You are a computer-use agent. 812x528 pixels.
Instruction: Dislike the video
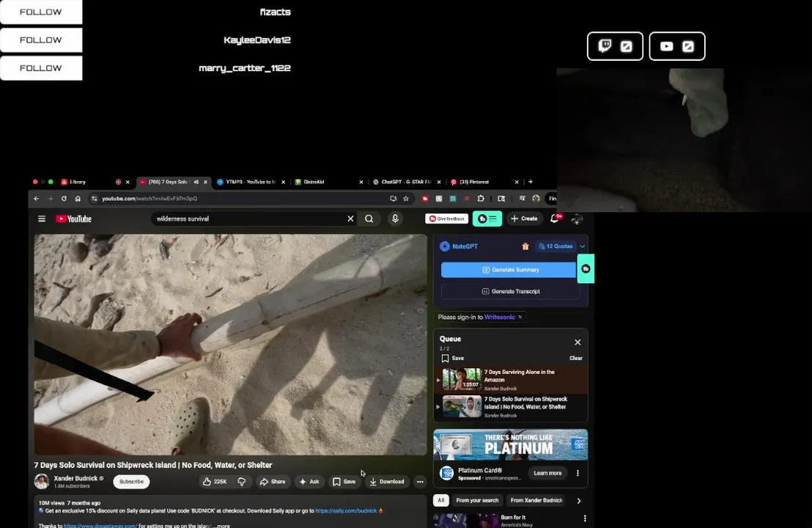(x=242, y=481)
